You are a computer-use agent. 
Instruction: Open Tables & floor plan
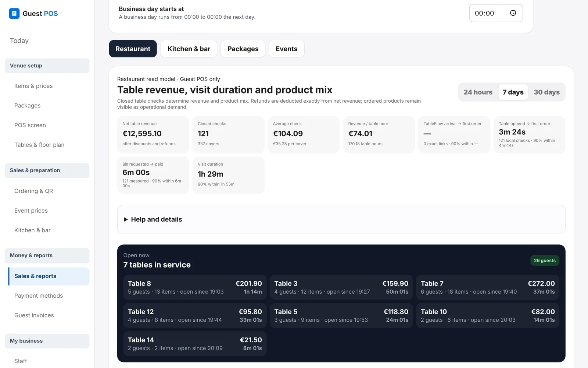(39, 145)
